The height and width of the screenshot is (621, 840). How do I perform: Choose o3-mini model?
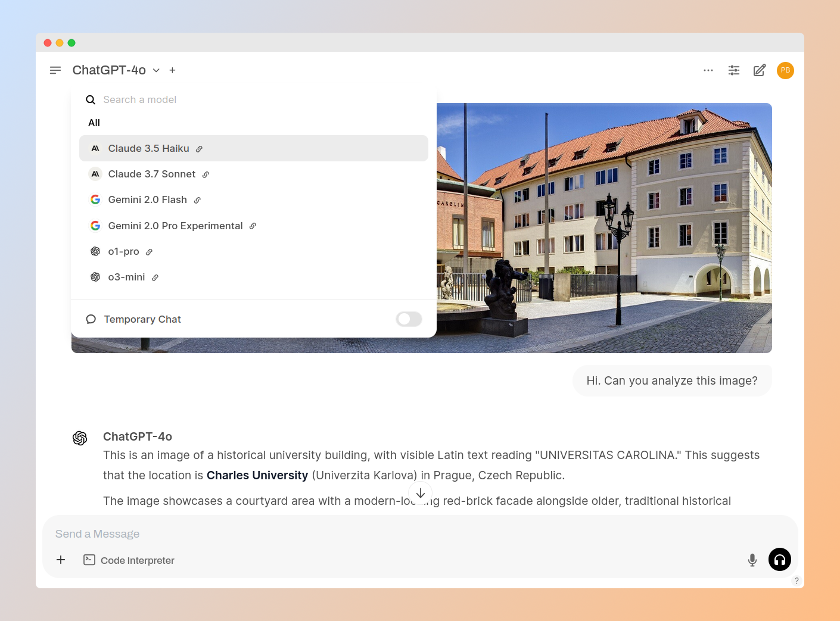pyautogui.click(x=254, y=277)
